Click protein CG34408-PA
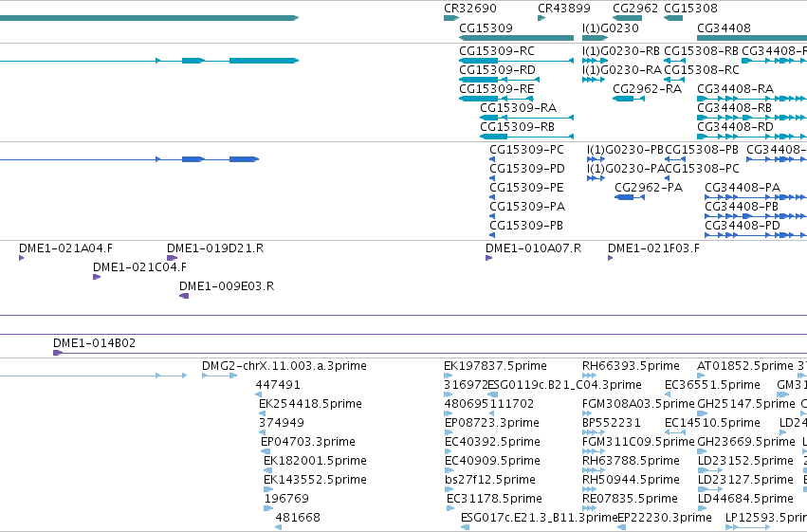807x532 pixels. point(756,197)
